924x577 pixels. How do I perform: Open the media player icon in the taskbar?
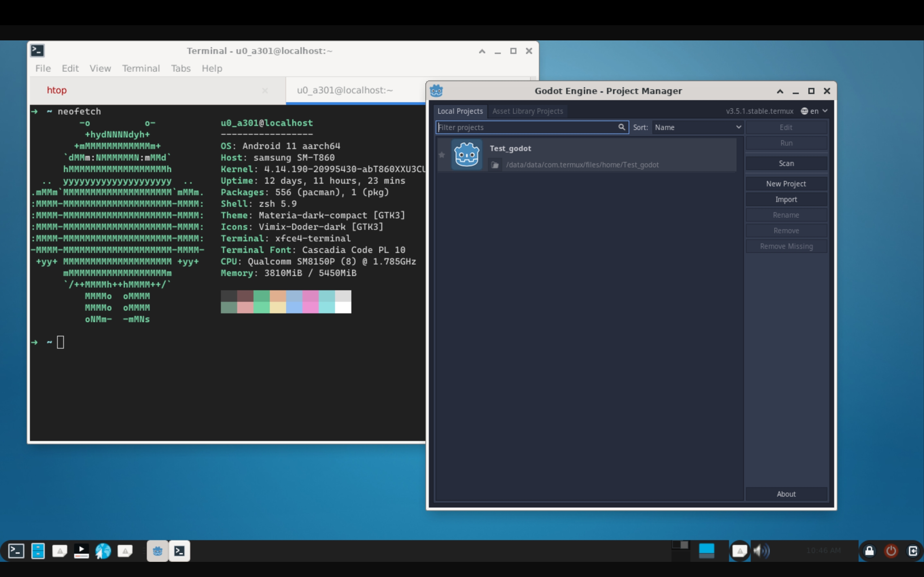click(81, 551)
